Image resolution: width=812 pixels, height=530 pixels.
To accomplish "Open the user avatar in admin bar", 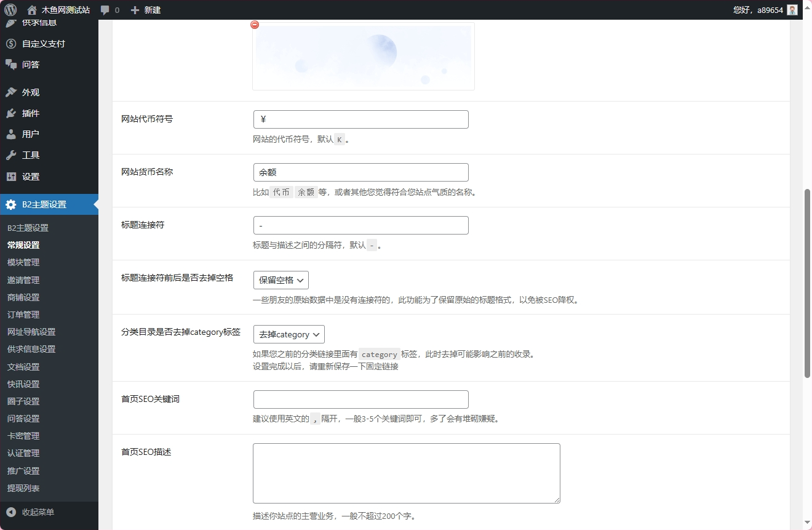I will (x=792, y=10).
